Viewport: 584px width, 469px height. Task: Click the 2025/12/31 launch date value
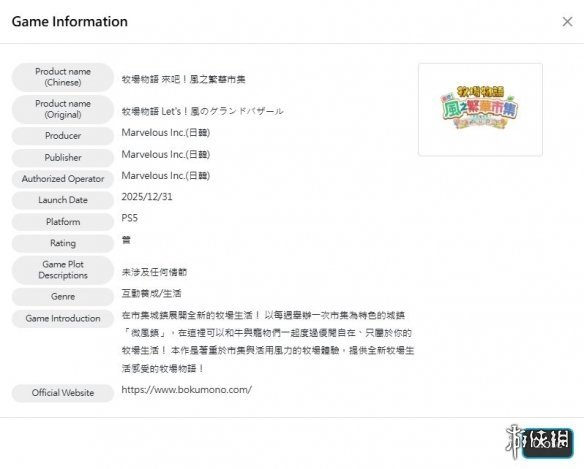pyautogui.click(x=147, y=197)
